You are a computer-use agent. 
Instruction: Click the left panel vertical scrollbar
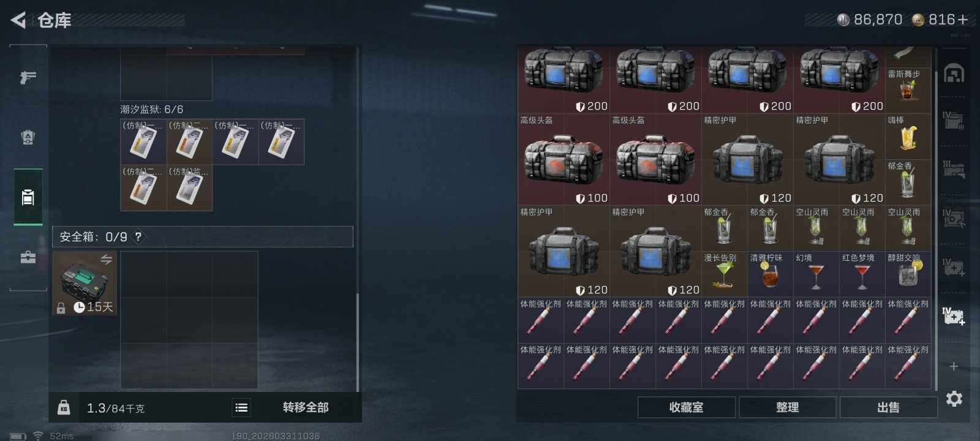358,342
